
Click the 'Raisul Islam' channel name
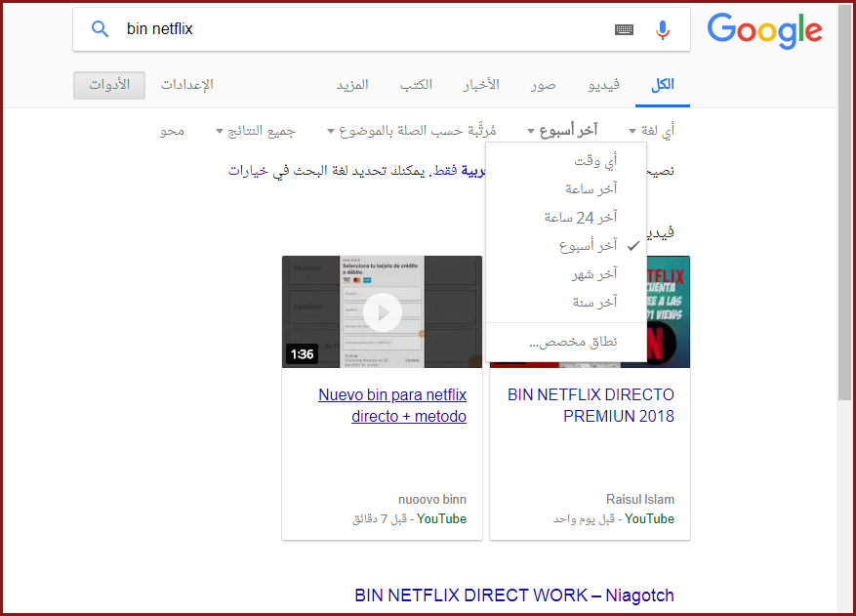(640, 499)
